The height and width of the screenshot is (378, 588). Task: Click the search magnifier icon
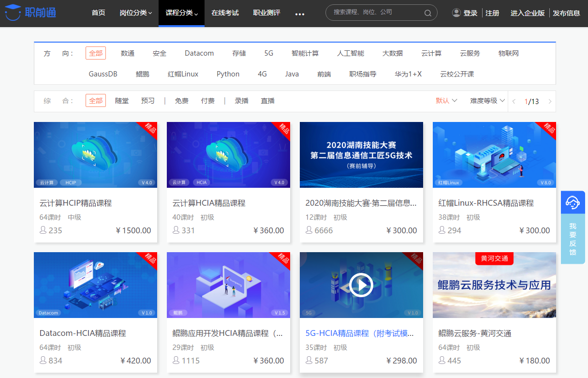(x=427, y=13)
